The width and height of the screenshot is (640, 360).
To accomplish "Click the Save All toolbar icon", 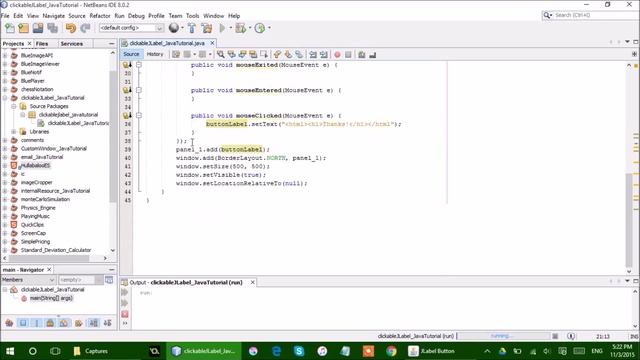I will click(x=53, y=28).
